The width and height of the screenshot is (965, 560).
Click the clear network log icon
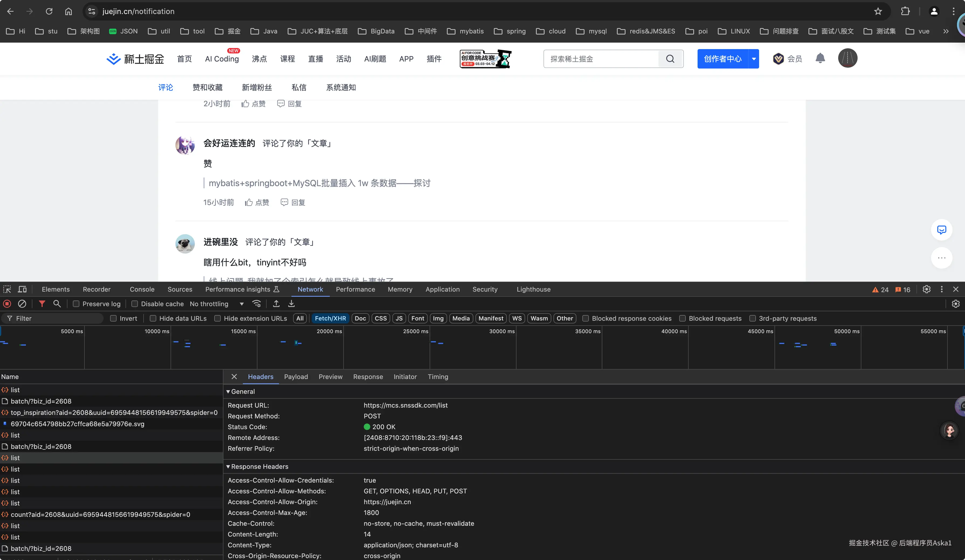22,304
